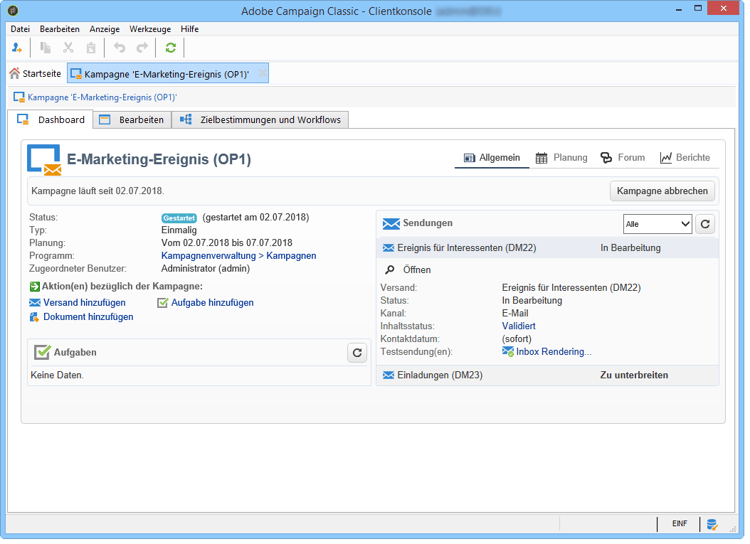Click the Redo arrow icon
750x544 pixels.
click(142, 48)
